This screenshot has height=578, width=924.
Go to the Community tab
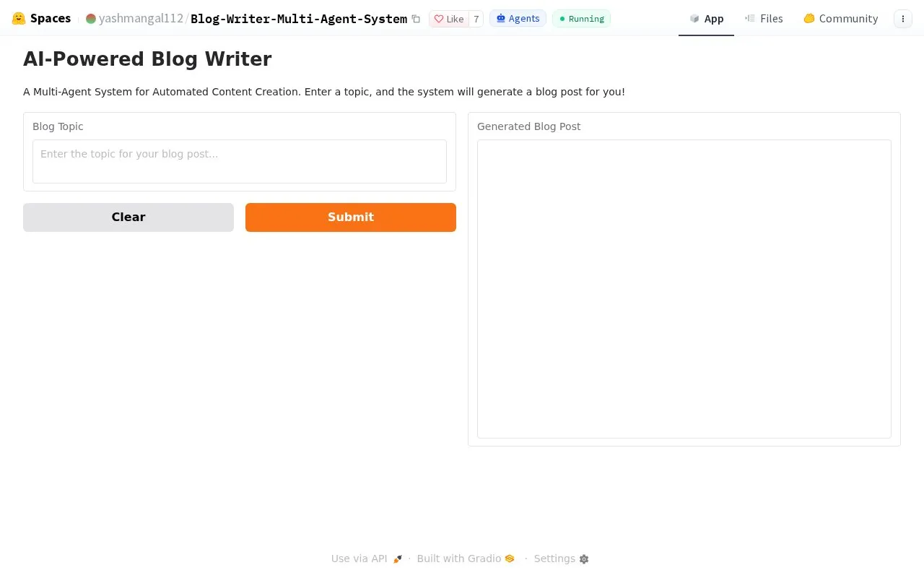(x=840, y=19)
